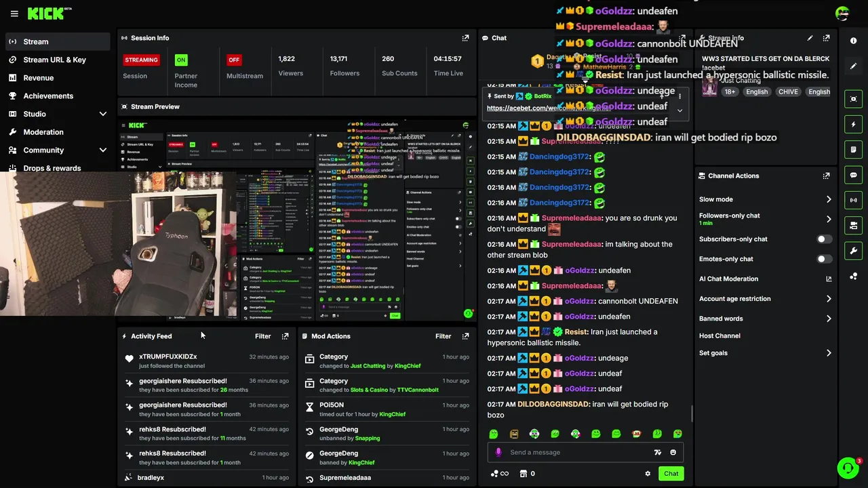Toggle the stream preview panel icon in right sidebar
Screen dimensions: 868x488
coord(853,99)
